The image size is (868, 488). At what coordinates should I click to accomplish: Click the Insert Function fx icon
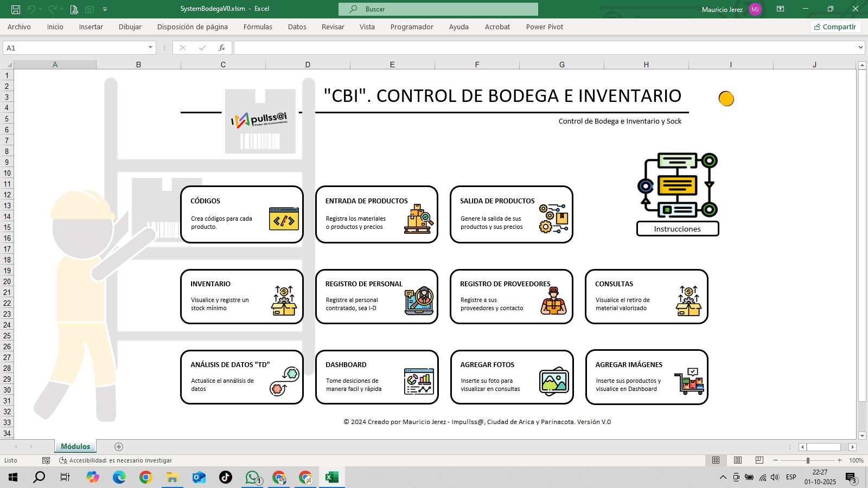coord(221,47)
